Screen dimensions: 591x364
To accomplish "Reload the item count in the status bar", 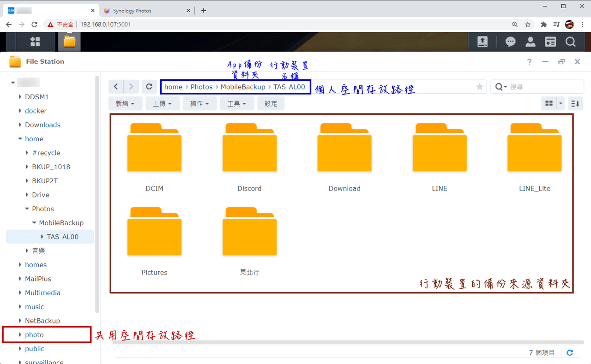I will click(570, 352).
